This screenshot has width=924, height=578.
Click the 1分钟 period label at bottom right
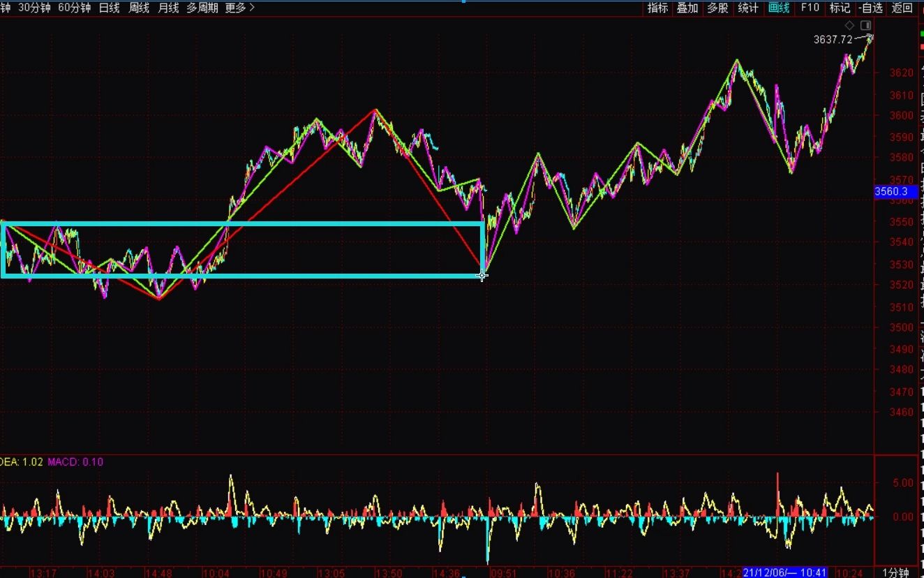(895, 572)
